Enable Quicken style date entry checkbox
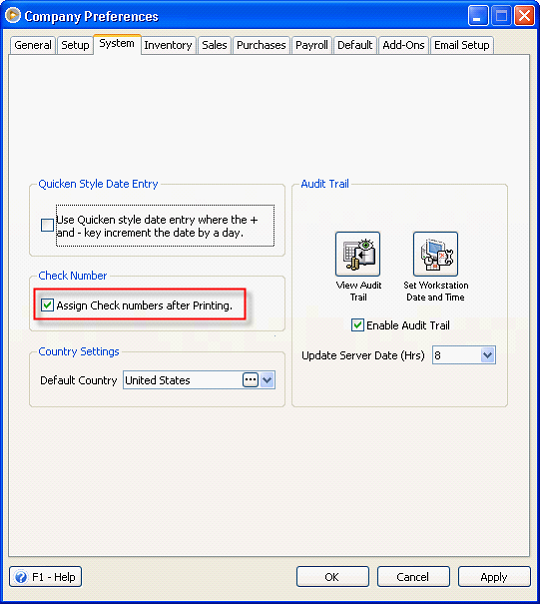541x605 pixels. point(47,225)
